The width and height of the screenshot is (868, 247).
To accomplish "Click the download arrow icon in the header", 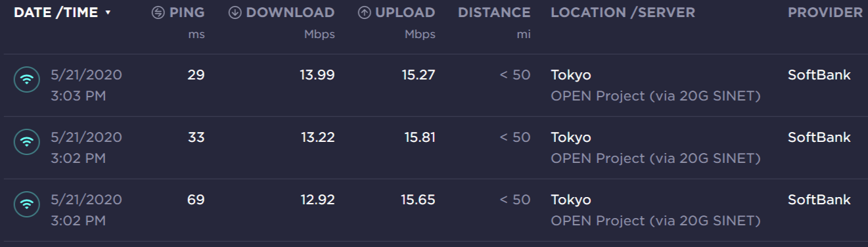I will click(235, 12).
